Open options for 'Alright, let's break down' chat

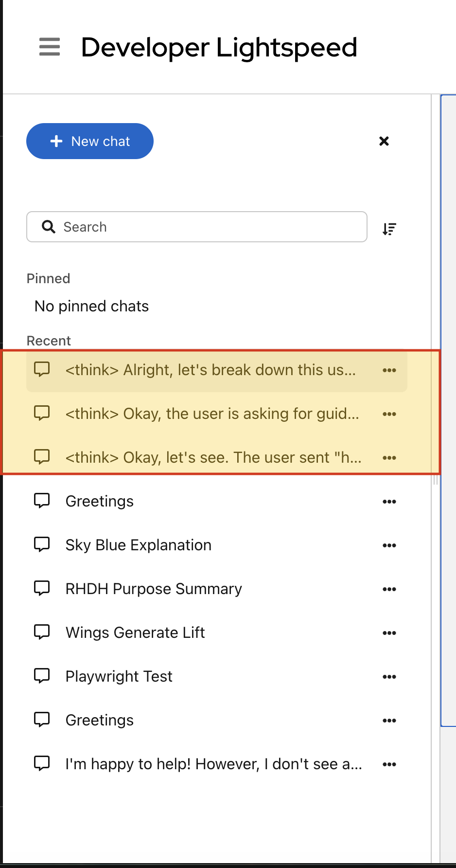click(x=389, y=370)
